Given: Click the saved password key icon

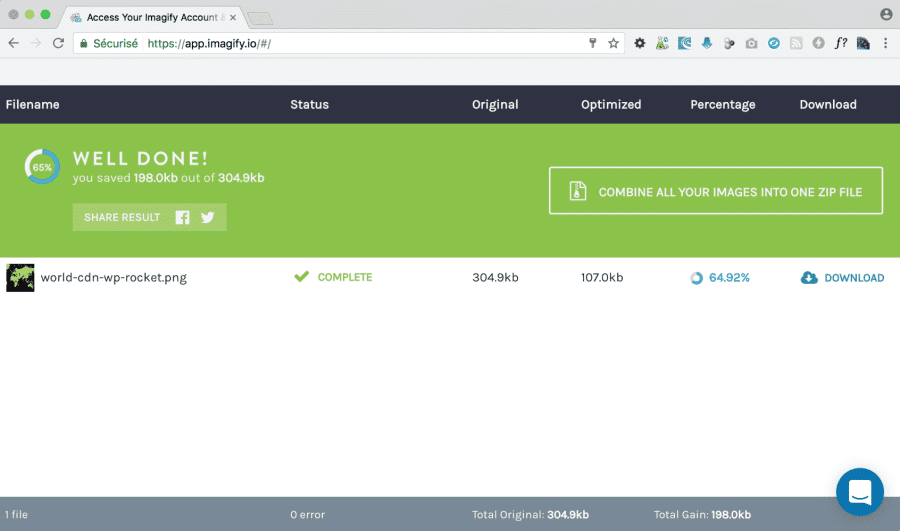Looking at the screenshot, I should coord(592,44).
